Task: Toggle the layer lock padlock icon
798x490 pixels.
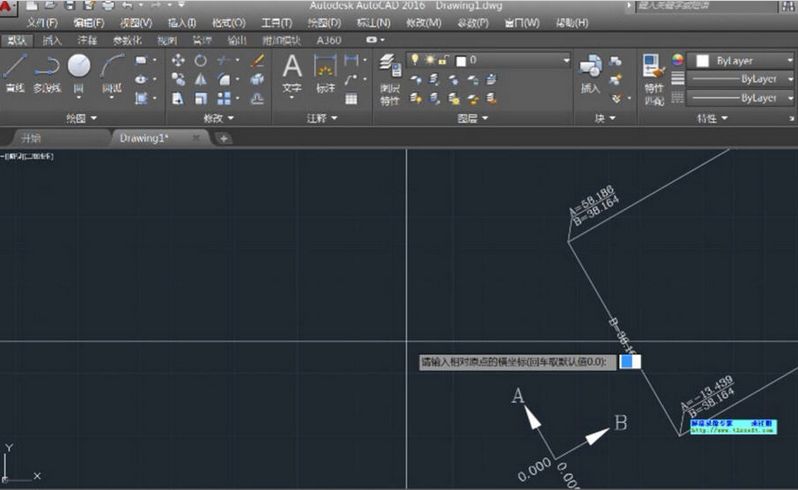Action: 443,60
